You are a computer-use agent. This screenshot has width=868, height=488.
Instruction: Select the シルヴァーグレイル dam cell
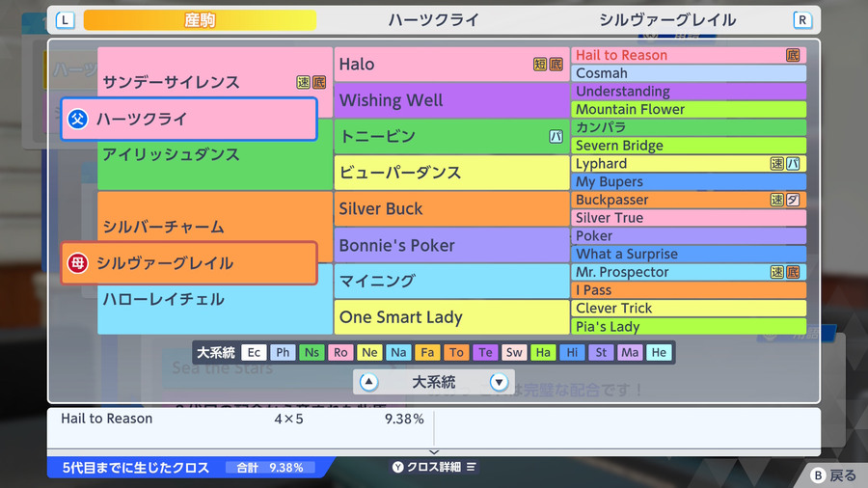click(x=189, y=263)
